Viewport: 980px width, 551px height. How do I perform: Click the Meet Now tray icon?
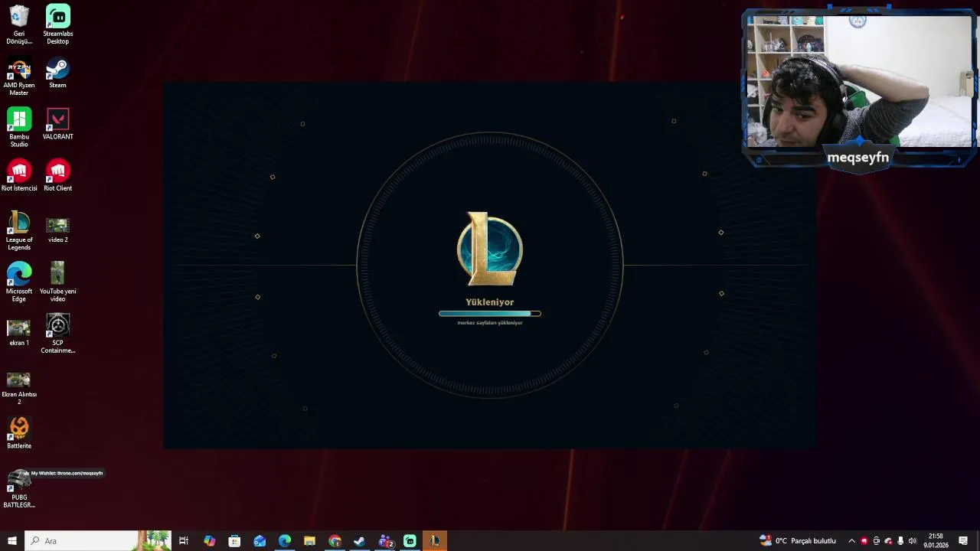click(x=877, y=541)
